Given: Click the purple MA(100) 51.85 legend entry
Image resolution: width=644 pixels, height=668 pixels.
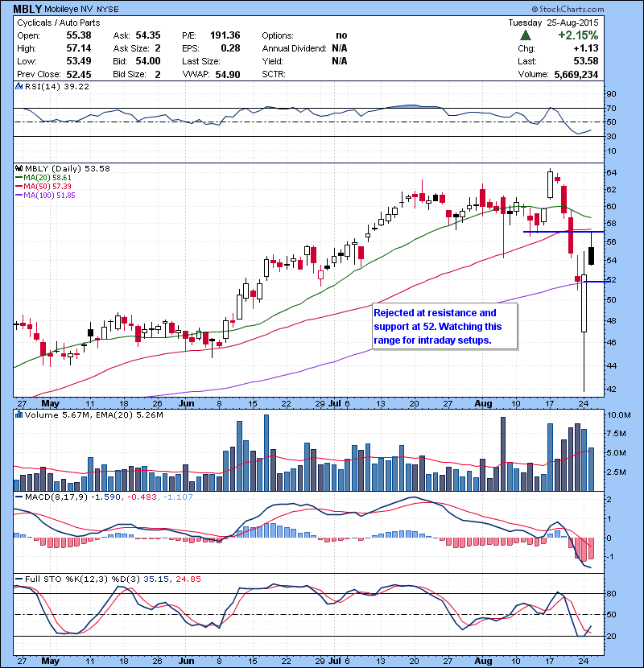Looking at the screenshot, I should (45, 196).
